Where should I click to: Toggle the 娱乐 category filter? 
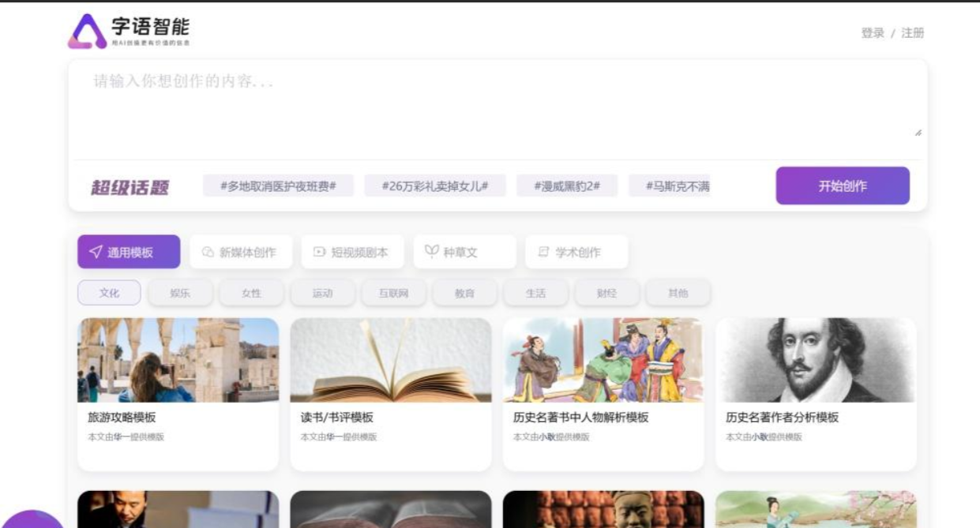(180, 293)
